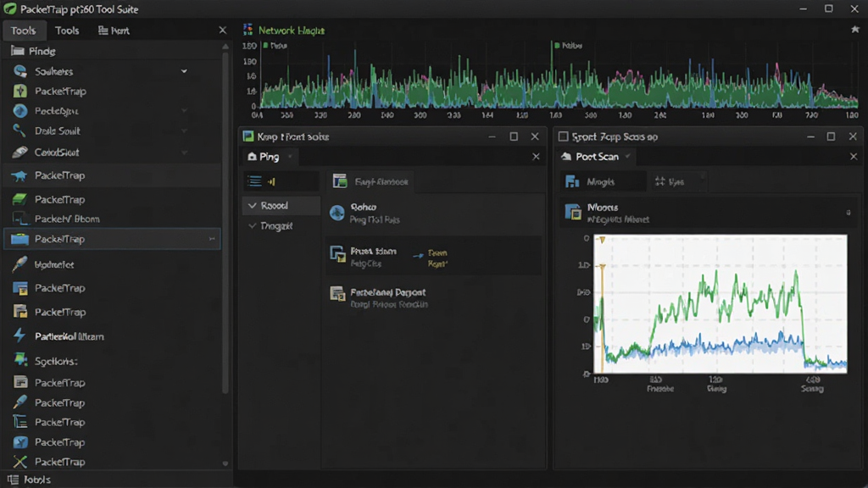Expand the Dale Soult row chevron
The image size is (868, 488).
coord(184,131)
